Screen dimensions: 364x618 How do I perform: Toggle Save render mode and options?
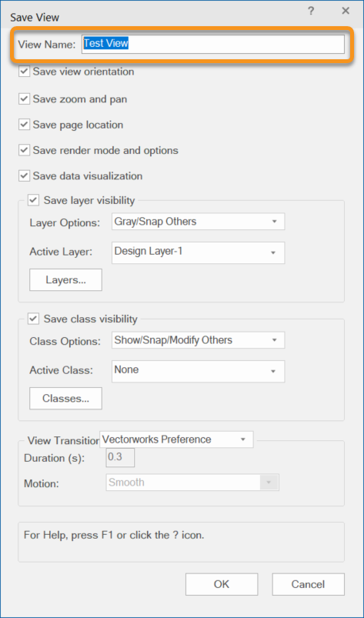pos(25,150)
